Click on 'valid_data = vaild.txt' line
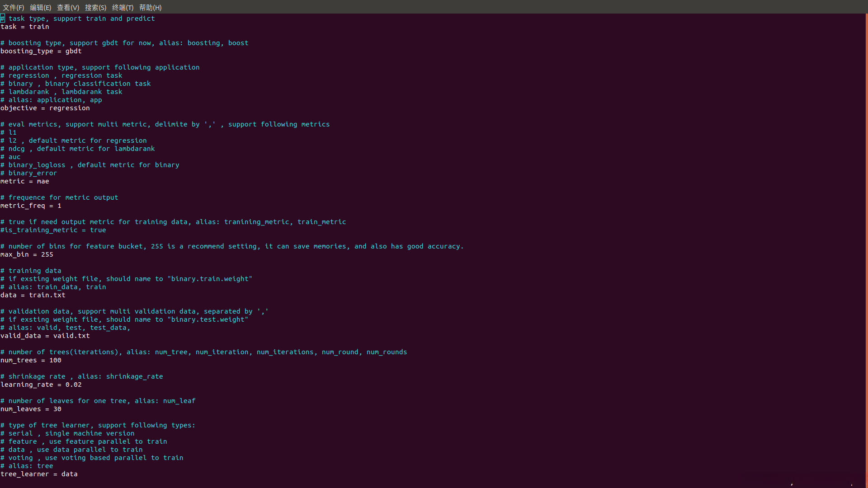Image resolution: width=868 pixels, height=488 pixels. (45, 336)
